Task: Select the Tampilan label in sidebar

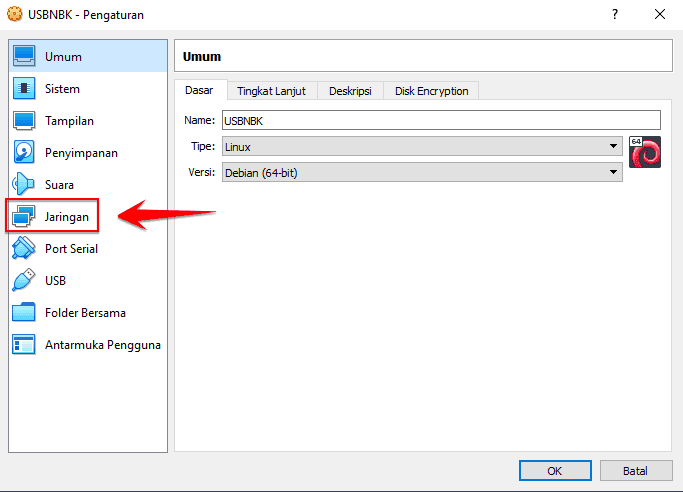Action: point(69,121)
